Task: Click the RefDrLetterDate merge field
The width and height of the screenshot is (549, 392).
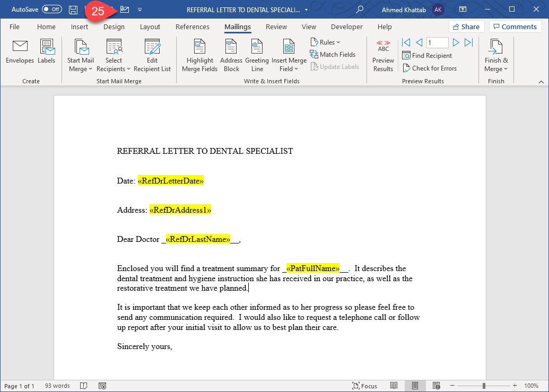Action: pyautogui.click(x=170, y=181)
